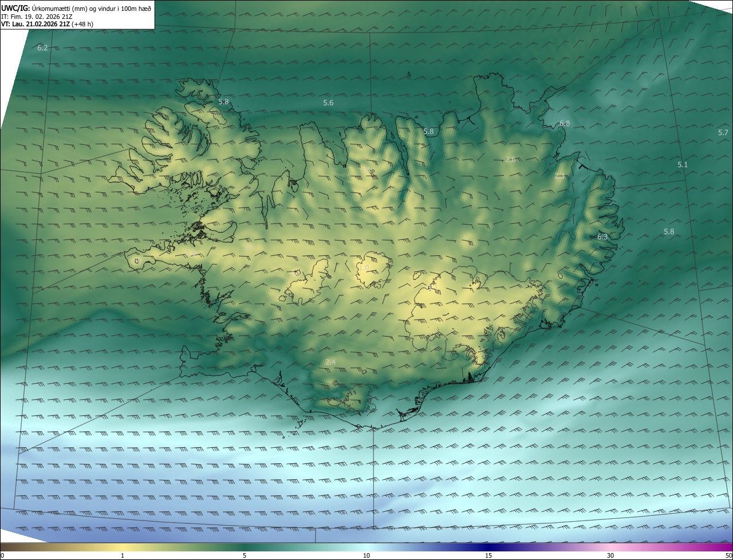Image resolution: width=733 pixels, height=560 pixels.
Task: Click the colour scale tick labelled 10
Action: pyautogui.click(x=366, y=555)
